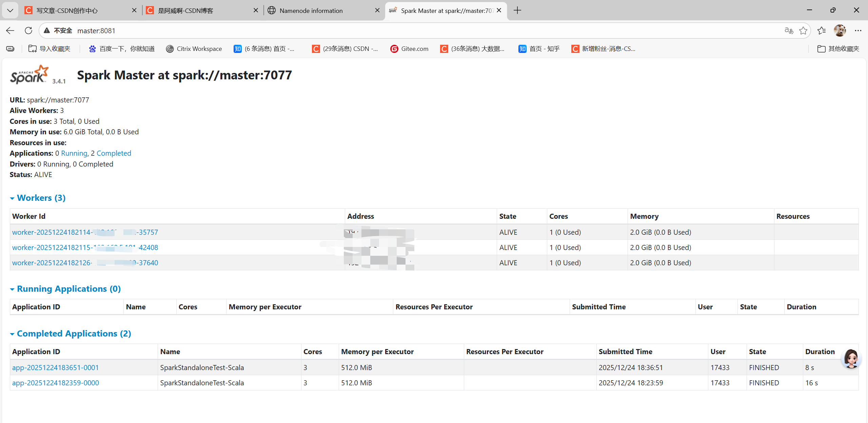
Task: Click the profile avatar in toolbar
Action: point(840,31)
